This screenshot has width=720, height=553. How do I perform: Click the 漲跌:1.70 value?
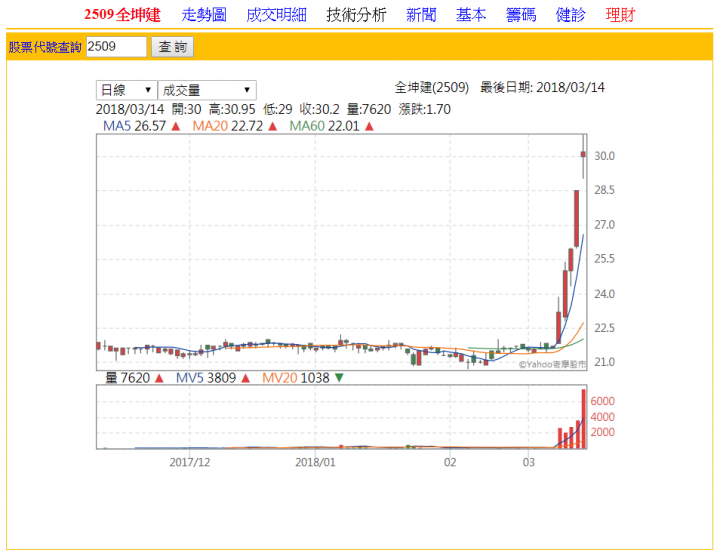[425, 109]
